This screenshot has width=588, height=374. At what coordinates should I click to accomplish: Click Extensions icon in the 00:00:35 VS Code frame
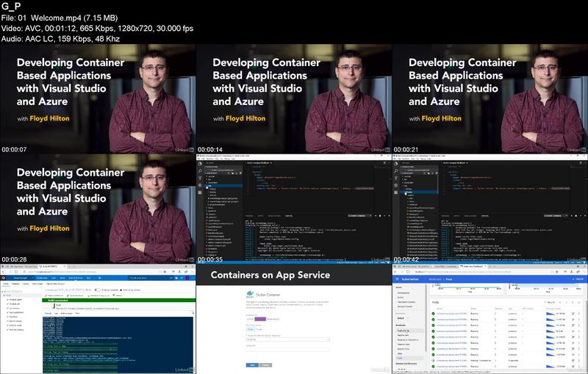[200, 193]
